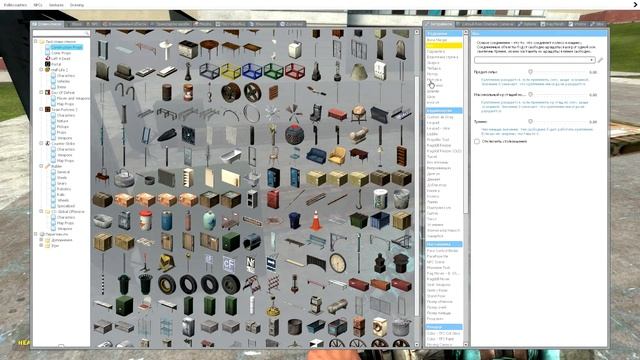This screenshot has height=360, width=640.
Task: Spawn the red dresser prop
Action: click(x=337, y=114)
